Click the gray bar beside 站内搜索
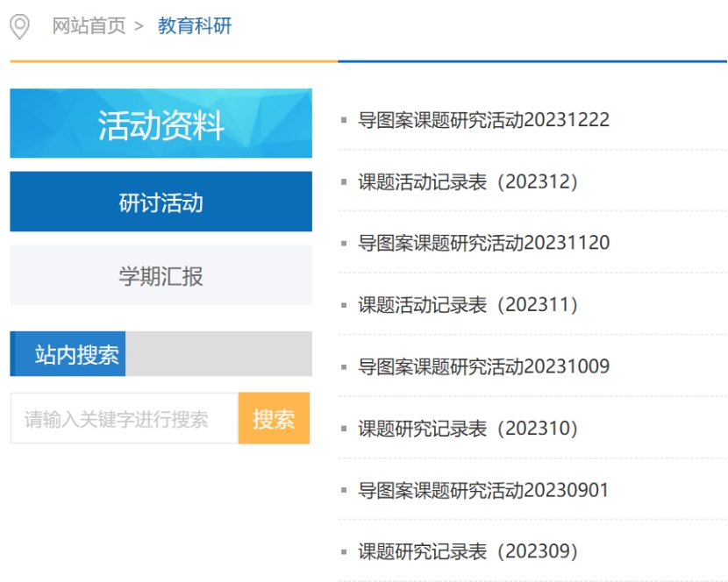 click(x=218, y=353)
